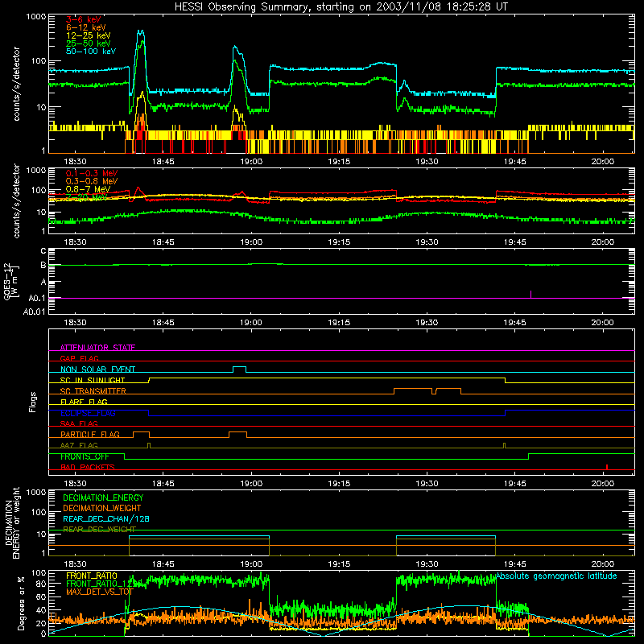Select the DECIMATION_ENERGY legend label
The image size is (644, 644).
pyautogui.click(x=103, y=497)
